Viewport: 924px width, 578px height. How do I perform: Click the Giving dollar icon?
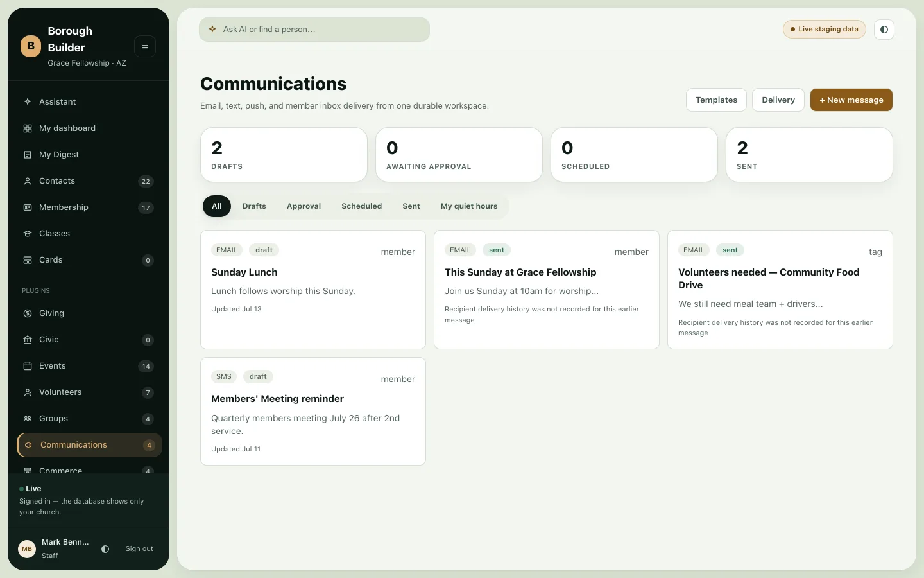tap(28, 313)
